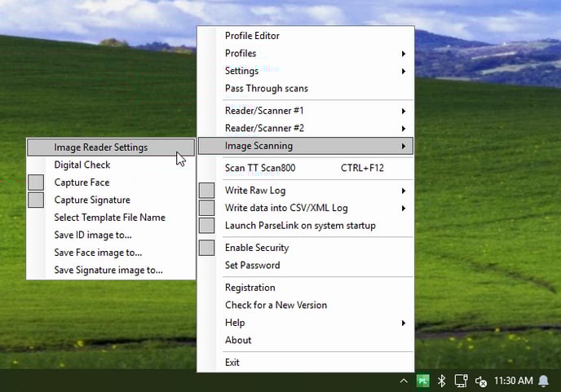Toggle the Capture Face checkbox
Screen dimensions: 561x392
pyautogui.click(x=36, y=183)
